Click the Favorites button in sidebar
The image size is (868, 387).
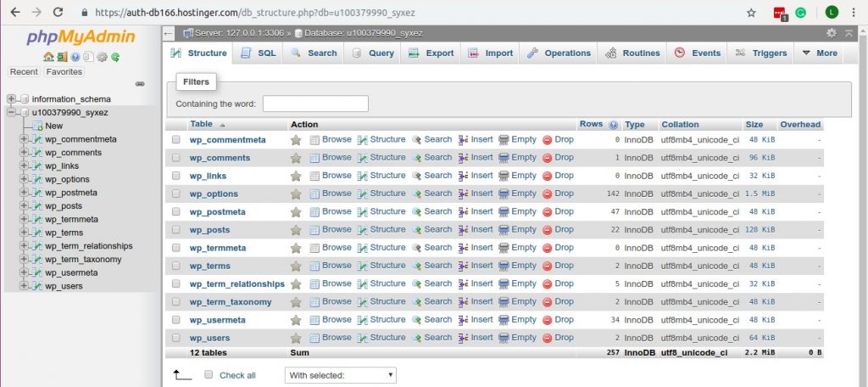pyautogui.click(x=64, y=71)
